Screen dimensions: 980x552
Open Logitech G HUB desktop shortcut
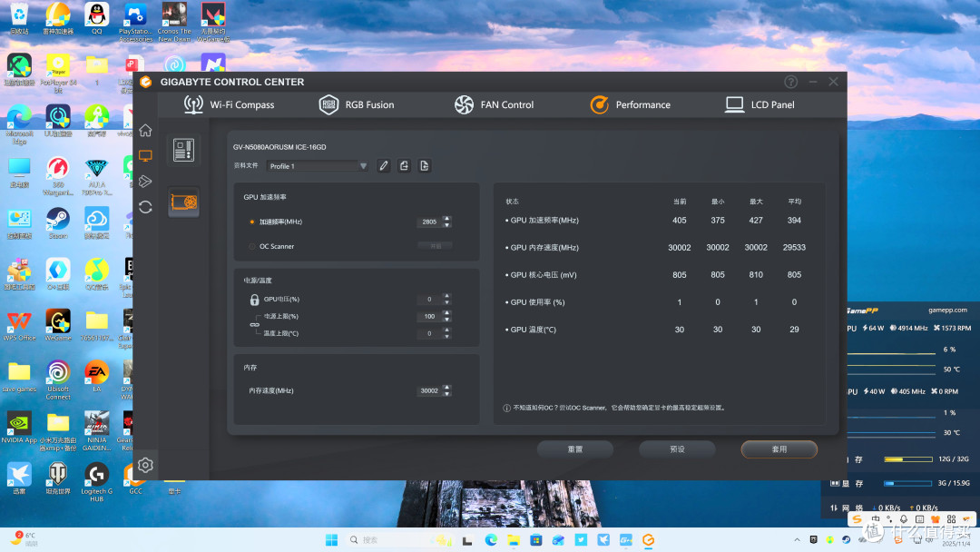(96, 482)
